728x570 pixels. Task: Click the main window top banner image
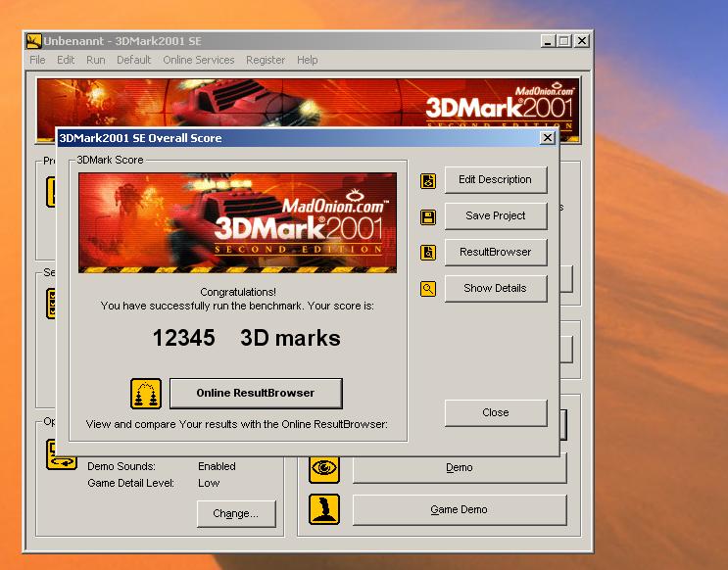[309, 103]
